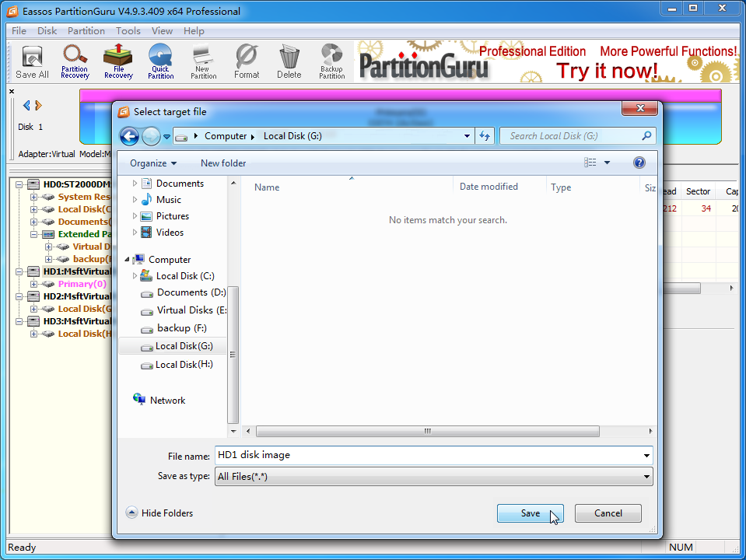Open dialog help with question mark icon
This screenshot has height=560, width=746.
[x=639, y=163]
